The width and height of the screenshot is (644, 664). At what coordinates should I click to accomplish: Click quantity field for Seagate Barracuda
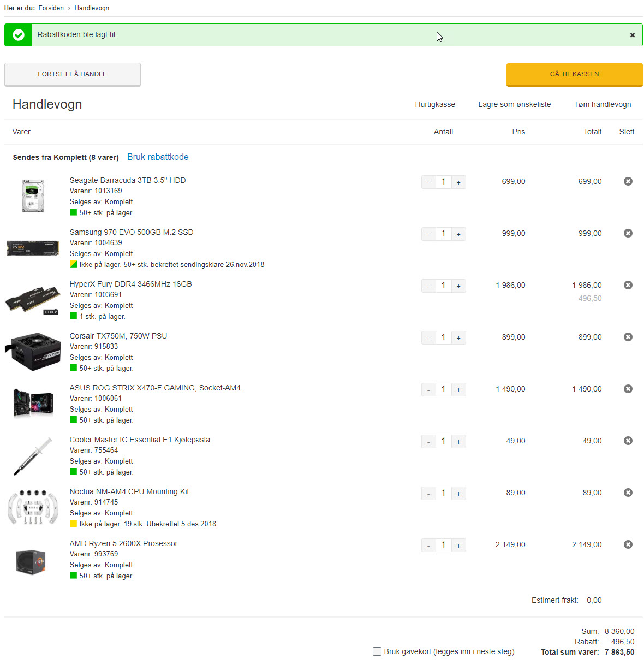coord(443,182)
